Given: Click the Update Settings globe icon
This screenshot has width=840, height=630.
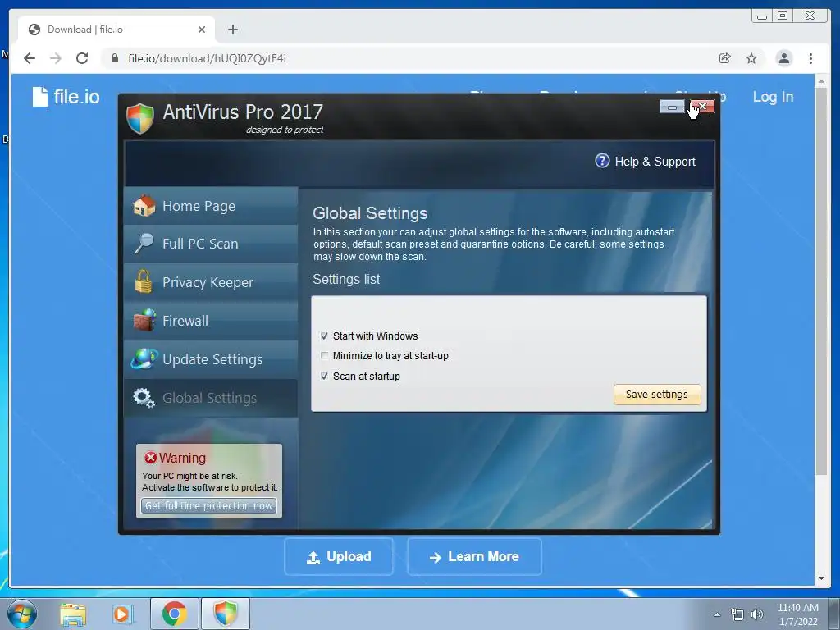Looking at the screenshot, I should pos(144,359).
